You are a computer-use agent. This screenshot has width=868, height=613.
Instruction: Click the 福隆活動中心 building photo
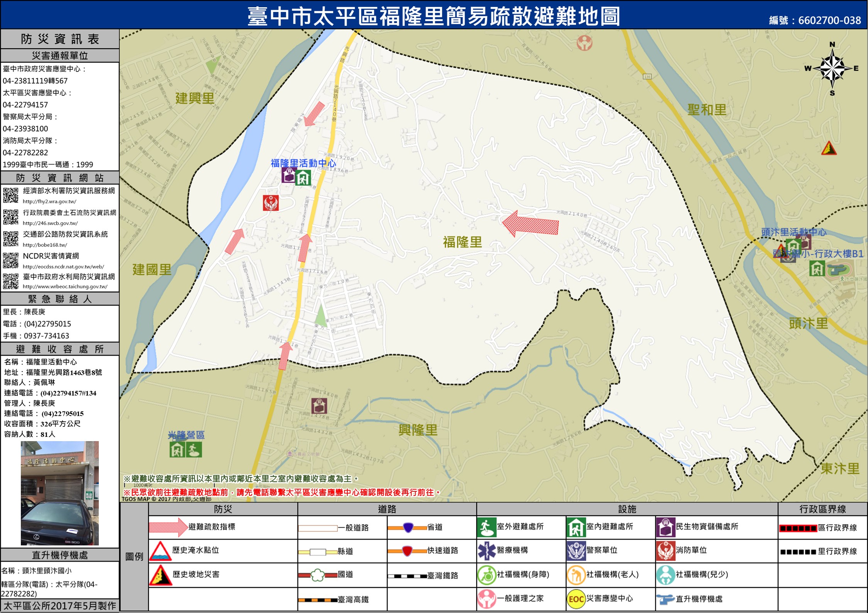60,493
